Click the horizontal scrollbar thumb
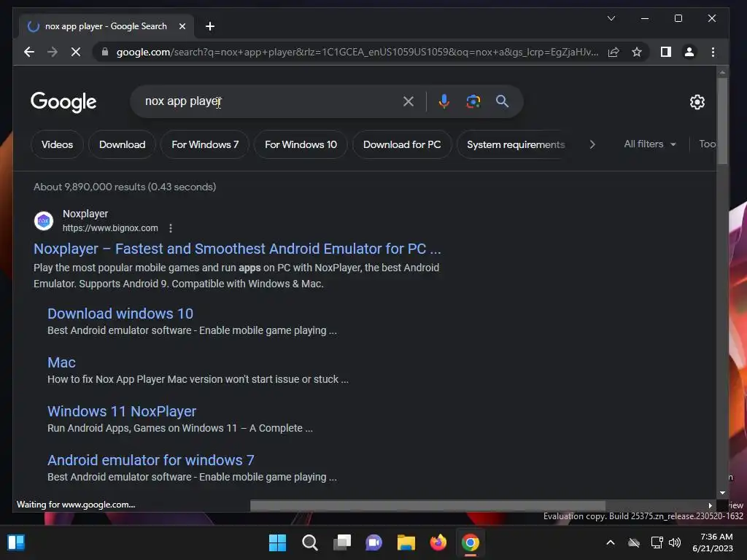 (427, 505)
